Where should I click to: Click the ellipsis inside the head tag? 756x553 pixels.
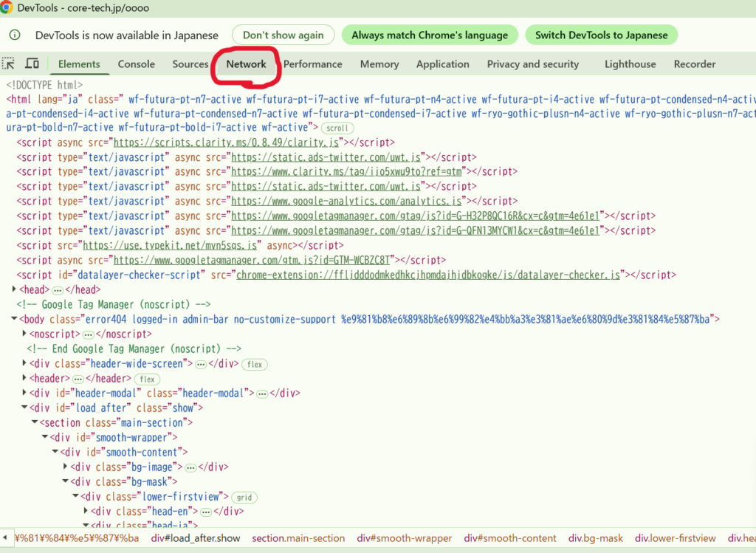(x=58, y=290)
